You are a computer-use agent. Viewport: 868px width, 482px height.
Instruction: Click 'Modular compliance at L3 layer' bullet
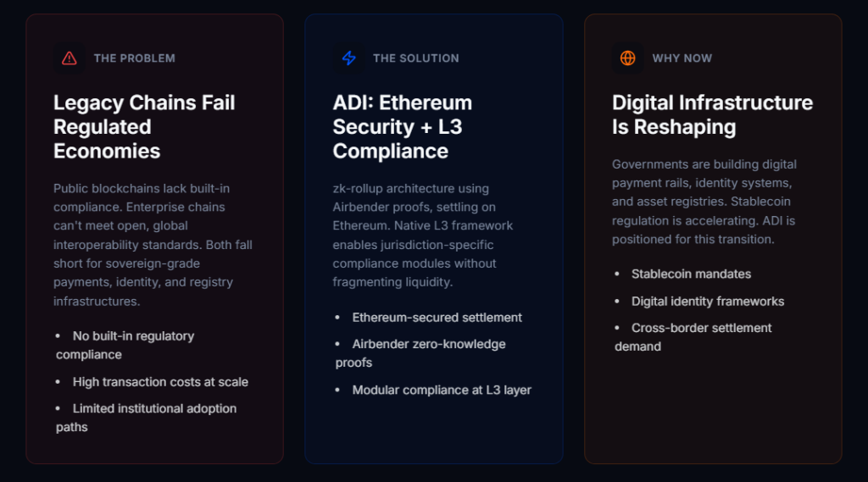click(x=442, y=391)
